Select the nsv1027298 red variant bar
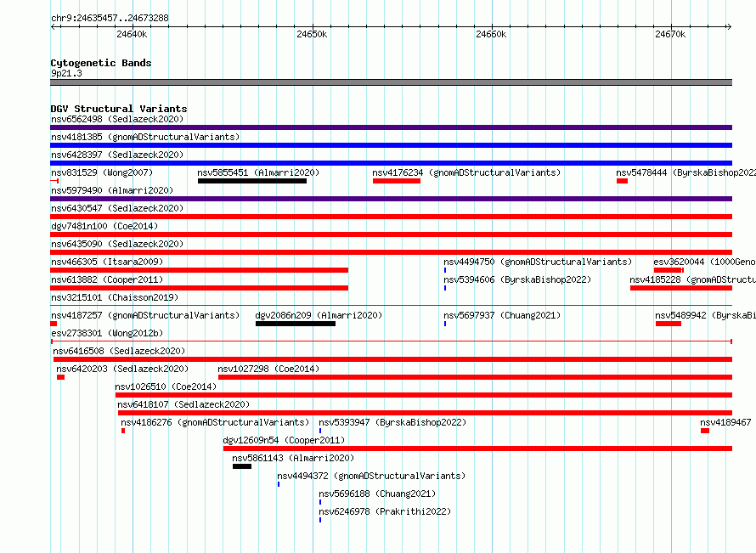Screen dimensions: 756x553 (x=476, y=377)
